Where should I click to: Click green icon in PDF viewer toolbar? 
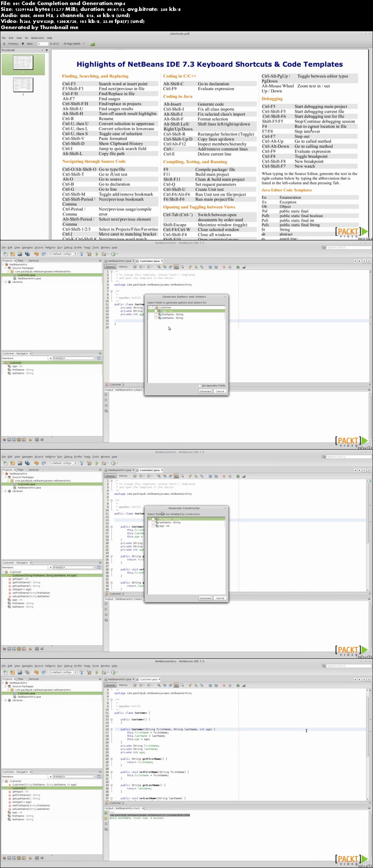point(93,44)
